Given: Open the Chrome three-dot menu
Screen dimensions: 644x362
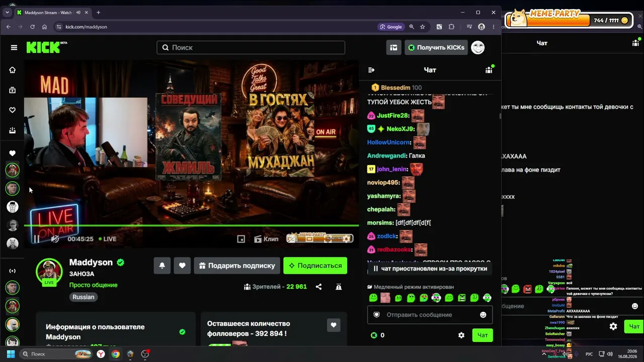Looking at the screenshot, I should tap(494, 27).
